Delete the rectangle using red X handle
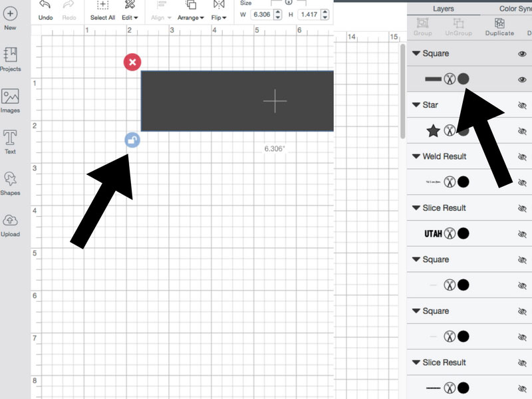This screenshot has height=399, width=532. [x=132, y=62]
